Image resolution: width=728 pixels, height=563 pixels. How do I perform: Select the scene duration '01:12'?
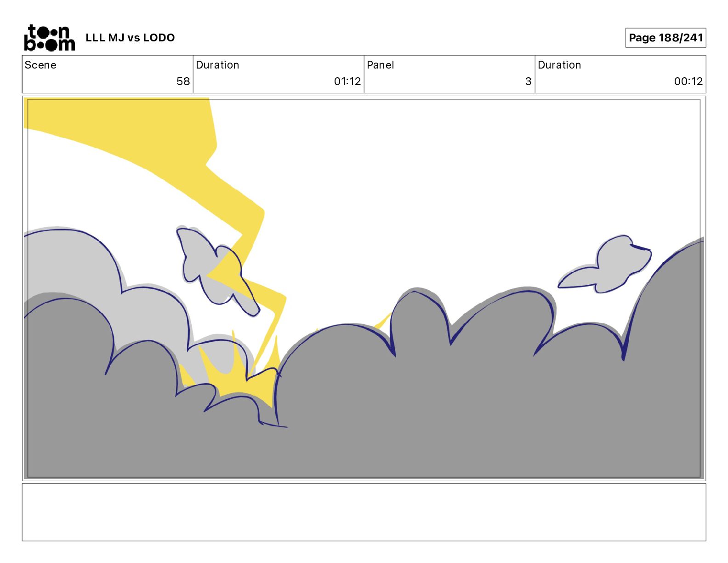click(347, 81)
